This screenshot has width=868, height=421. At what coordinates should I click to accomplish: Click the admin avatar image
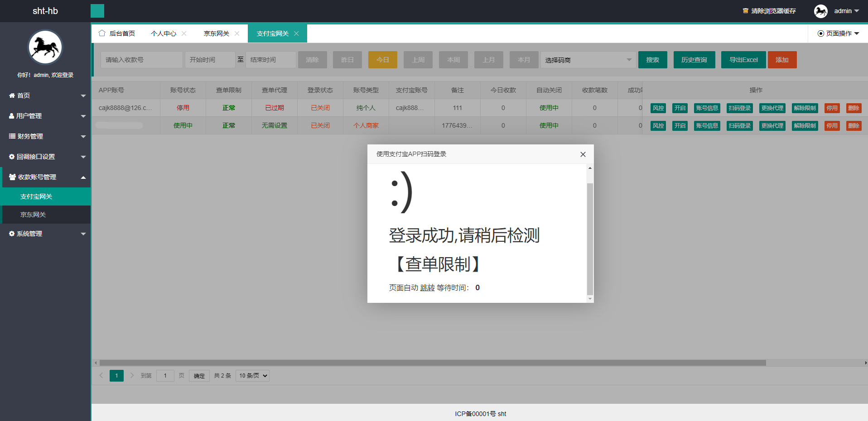tap(821, 11)
